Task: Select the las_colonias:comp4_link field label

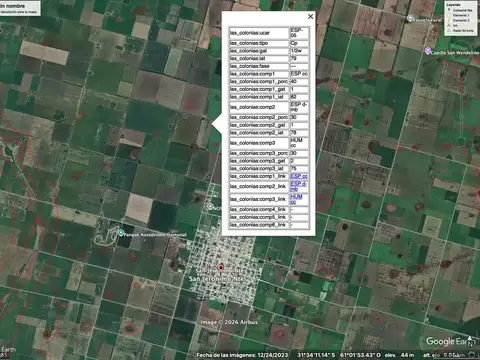Action: pos(259,209)
